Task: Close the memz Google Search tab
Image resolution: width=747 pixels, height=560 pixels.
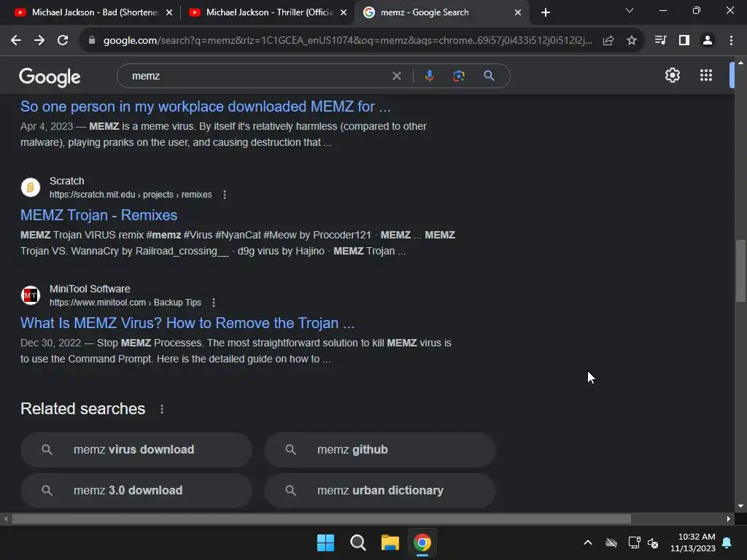Action: click(518, 13)
